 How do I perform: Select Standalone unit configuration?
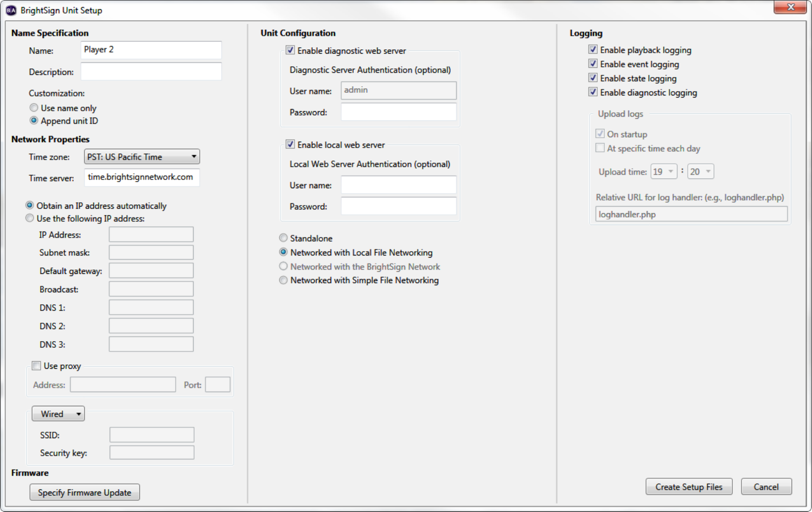(x=283, y=238)
